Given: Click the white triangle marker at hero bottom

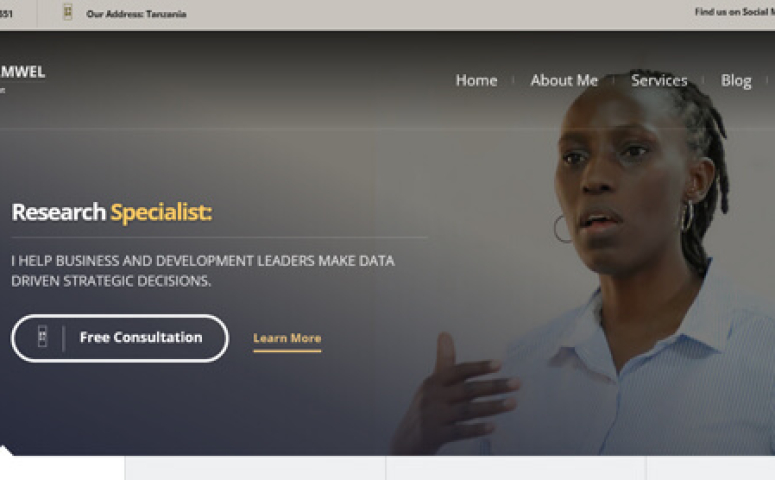Looking at the screenshot, I should tap(5, 450).
